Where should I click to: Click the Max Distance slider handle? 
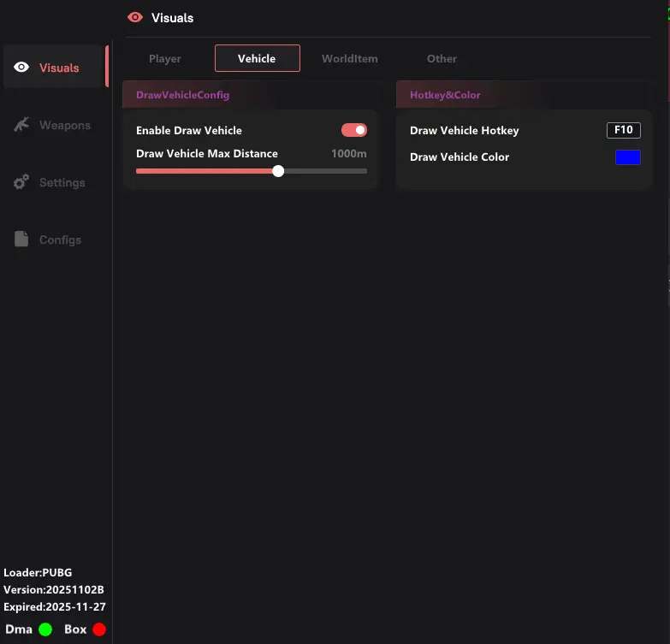coord(278,171)
